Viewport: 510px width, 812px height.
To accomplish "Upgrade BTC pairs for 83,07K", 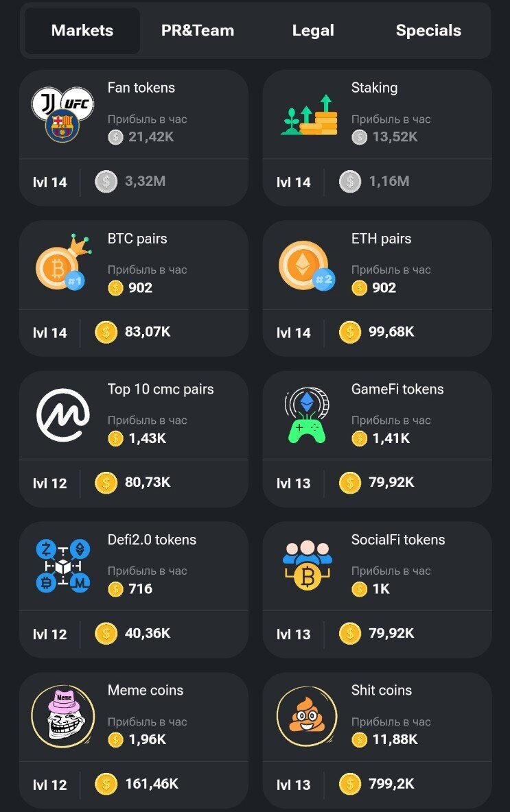I will [x=133, y=332].
